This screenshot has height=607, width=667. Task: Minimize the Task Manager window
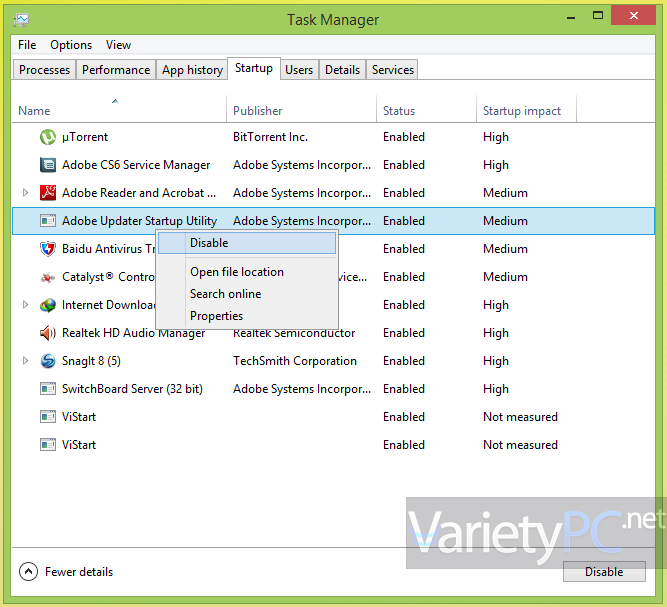click(x=571, y=17)
